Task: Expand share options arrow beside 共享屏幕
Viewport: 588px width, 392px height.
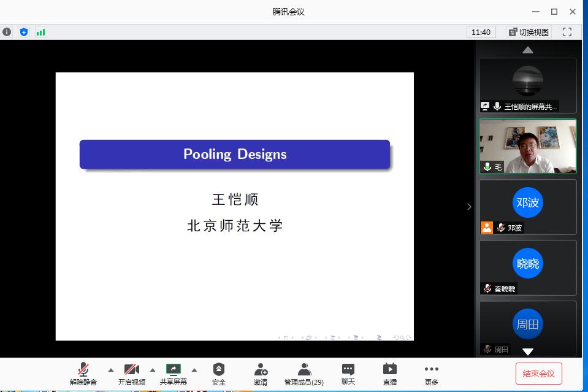Action: tap(194, 370)
